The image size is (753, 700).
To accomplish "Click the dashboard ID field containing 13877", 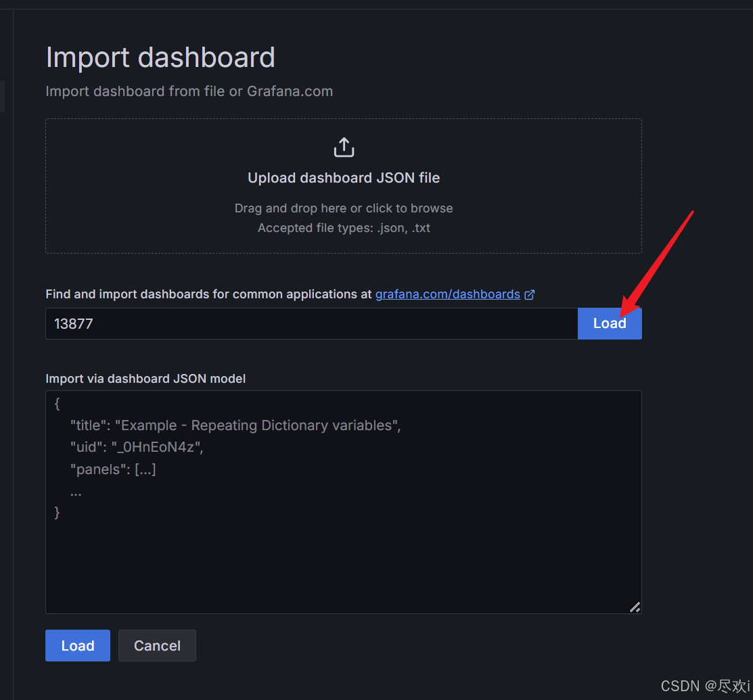I will pyautogui.click(x=312, y=323).
